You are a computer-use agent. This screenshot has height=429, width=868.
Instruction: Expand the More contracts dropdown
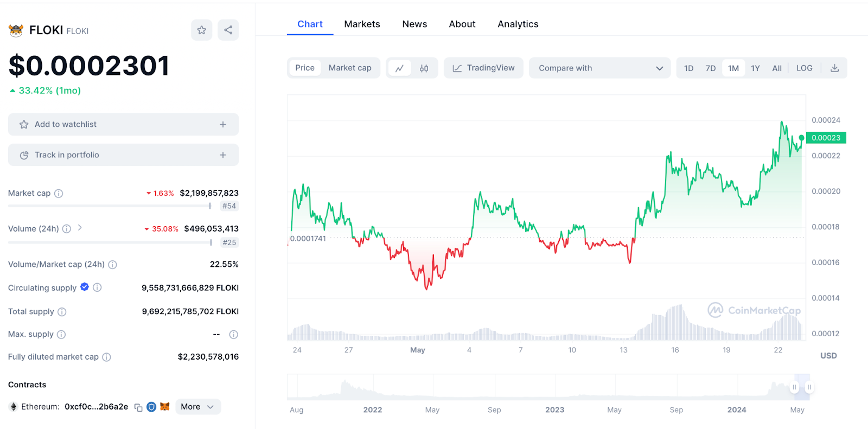pos(198,407)
